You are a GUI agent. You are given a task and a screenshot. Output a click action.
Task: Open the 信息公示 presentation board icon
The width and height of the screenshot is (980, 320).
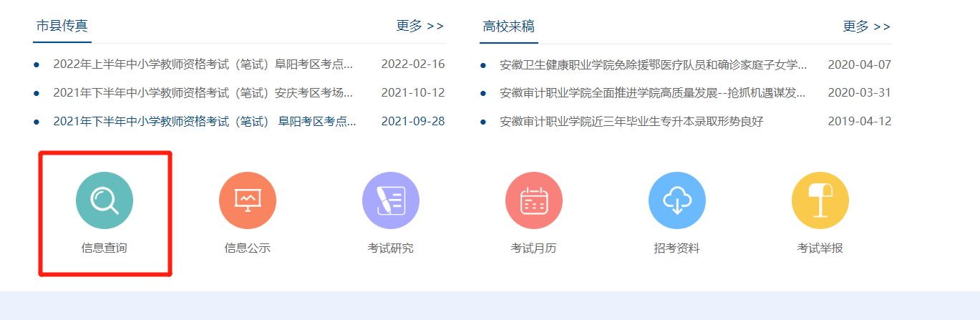click(x=248, y=200)
